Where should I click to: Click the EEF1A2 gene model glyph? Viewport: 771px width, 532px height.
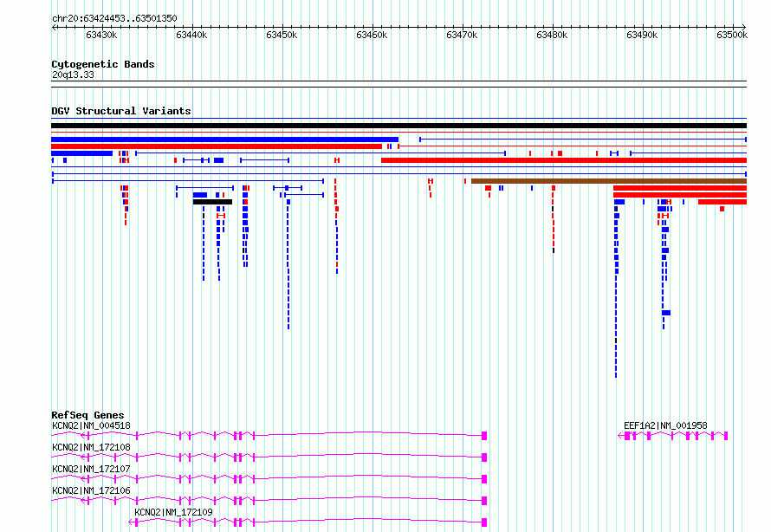[672, 436]
